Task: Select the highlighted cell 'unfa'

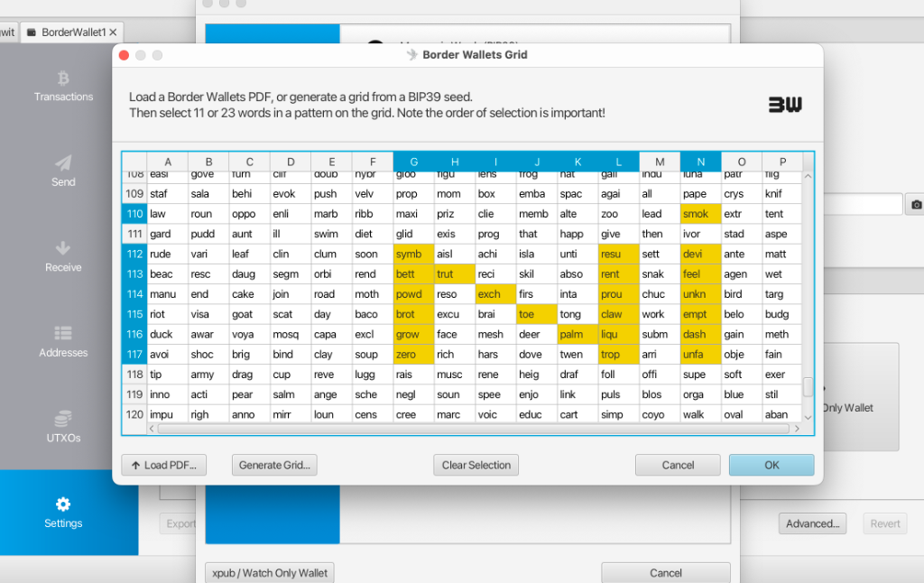Action: 700,355
